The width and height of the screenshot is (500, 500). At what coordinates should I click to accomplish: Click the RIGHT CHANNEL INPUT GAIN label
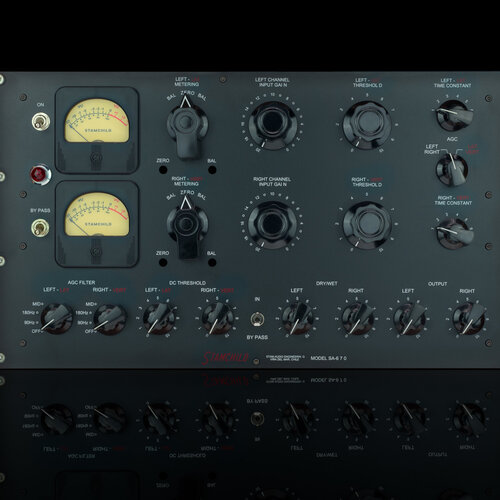click(x=272, y=182)
